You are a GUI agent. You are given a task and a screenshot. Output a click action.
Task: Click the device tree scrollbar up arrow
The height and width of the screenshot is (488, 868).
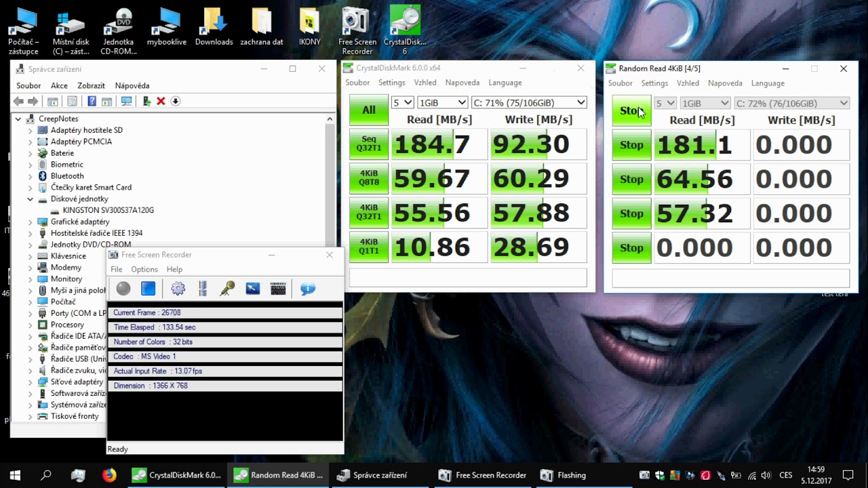pos(330,119)
